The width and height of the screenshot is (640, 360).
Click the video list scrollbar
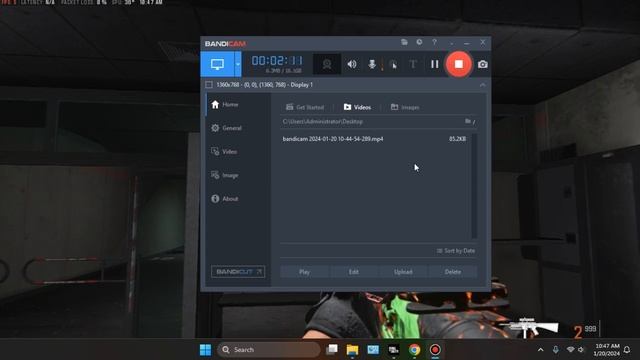click(x=474, y=186)
